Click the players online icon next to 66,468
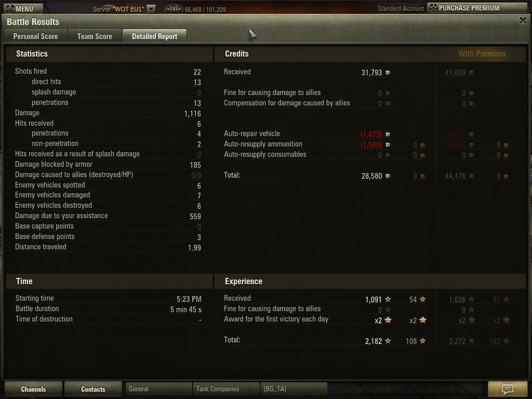532x399 pixels. [x=174, y=9]
